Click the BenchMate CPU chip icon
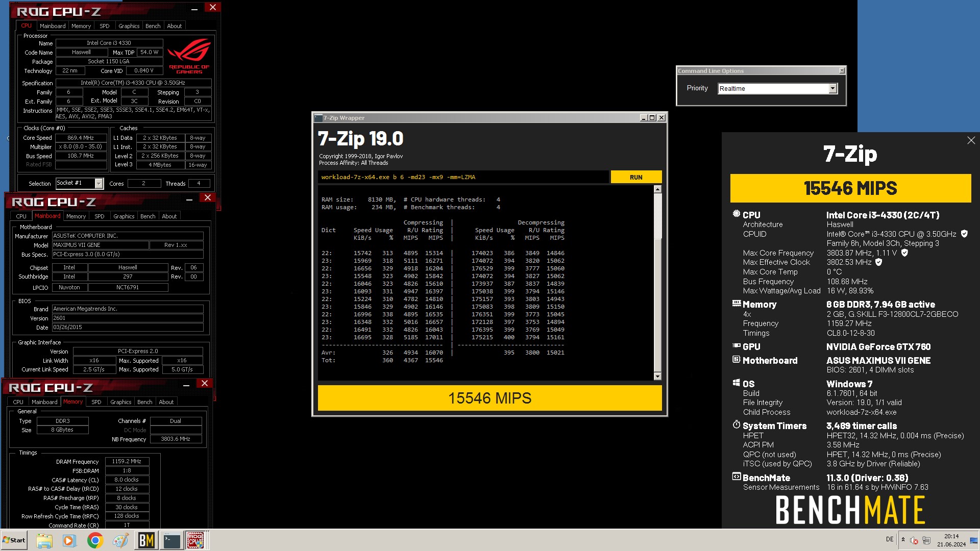 736,214
